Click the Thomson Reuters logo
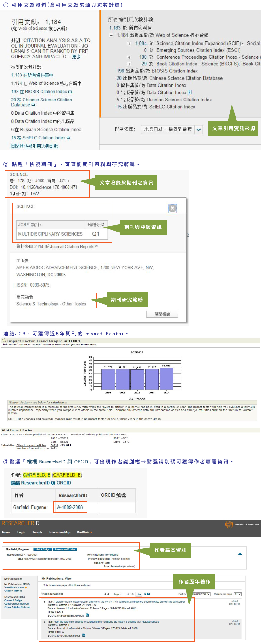Screen dimensions: 261x644 coord(242,524)
